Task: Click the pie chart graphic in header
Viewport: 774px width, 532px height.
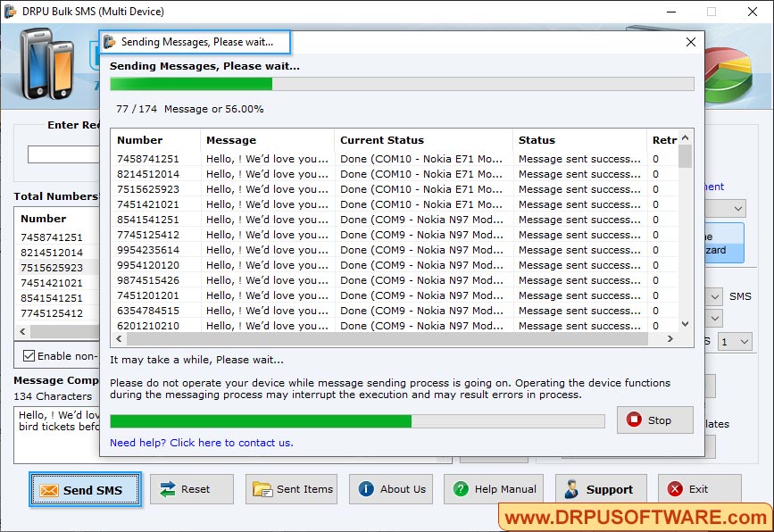Action: pos(729,74)
